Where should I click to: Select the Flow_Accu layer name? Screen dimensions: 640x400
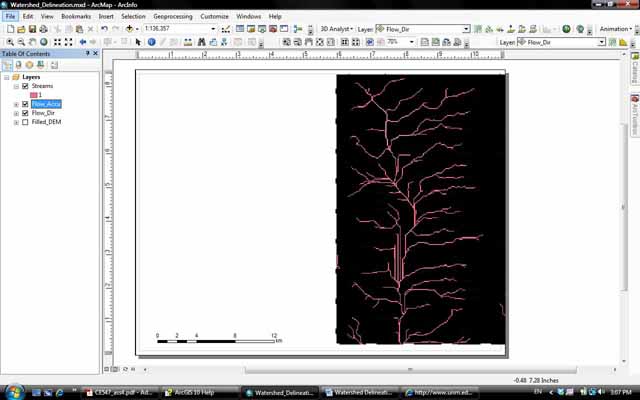coord(46,104)
